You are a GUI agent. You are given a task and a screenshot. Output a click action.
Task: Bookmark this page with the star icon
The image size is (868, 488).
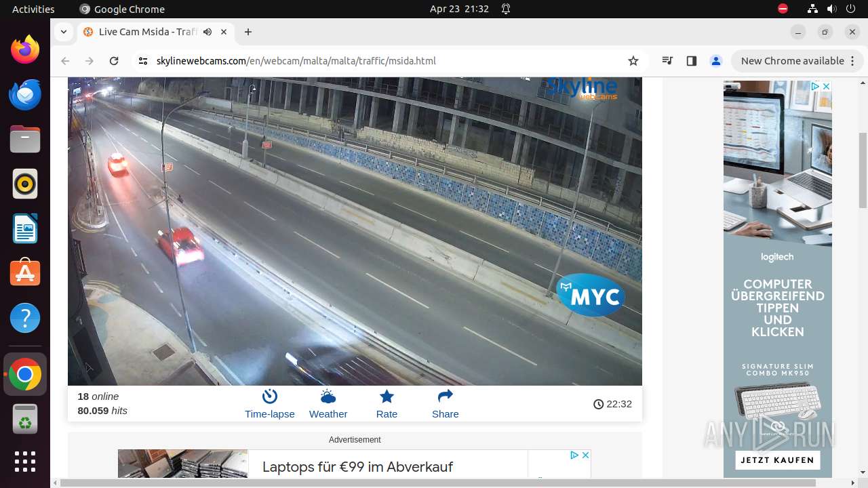[x=633, y=61]
